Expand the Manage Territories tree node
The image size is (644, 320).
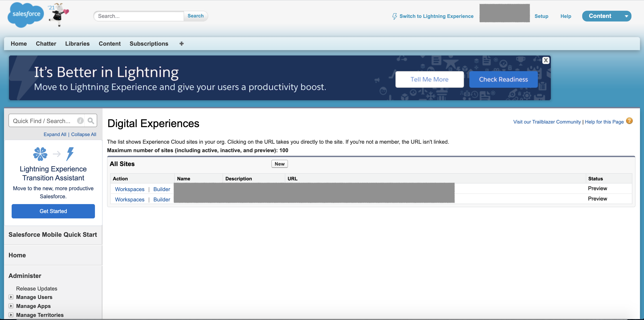(x=11, y=315)
